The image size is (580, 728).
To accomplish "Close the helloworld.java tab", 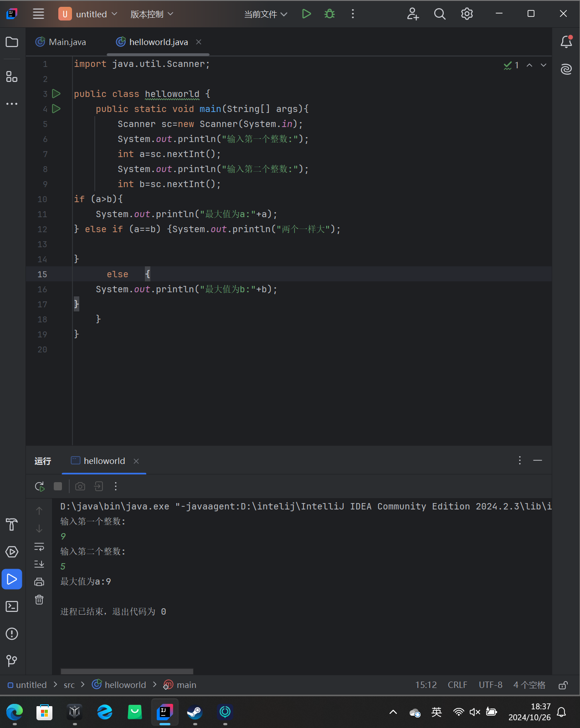I will 199,42.
